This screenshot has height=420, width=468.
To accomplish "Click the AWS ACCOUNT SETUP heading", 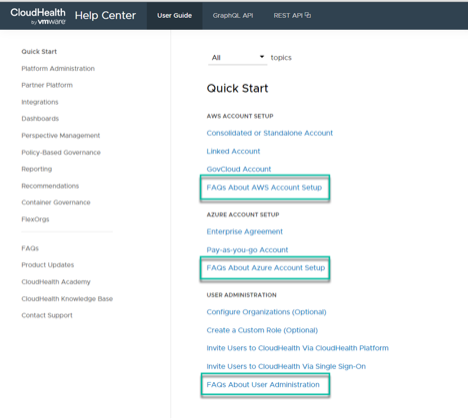I will [240, 116].
